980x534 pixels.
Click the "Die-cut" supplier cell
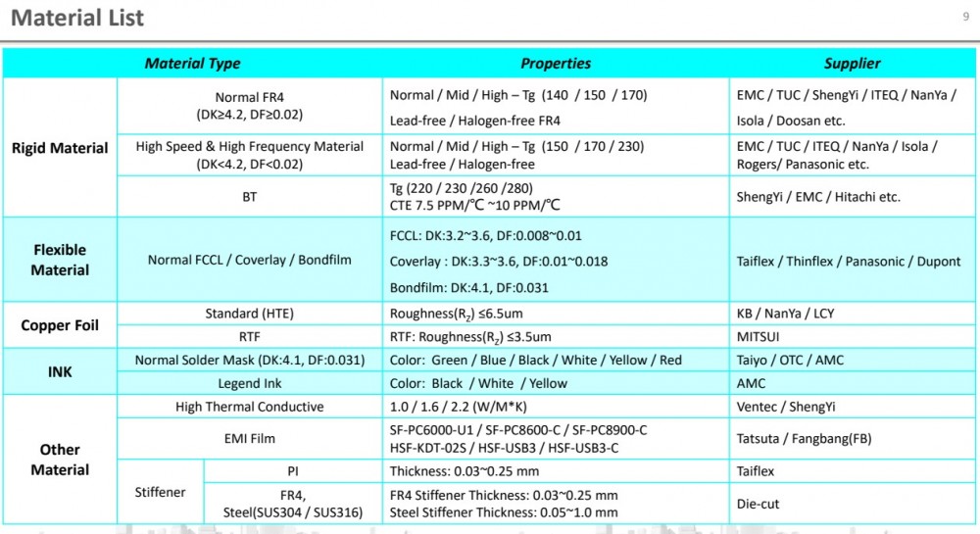759,504
